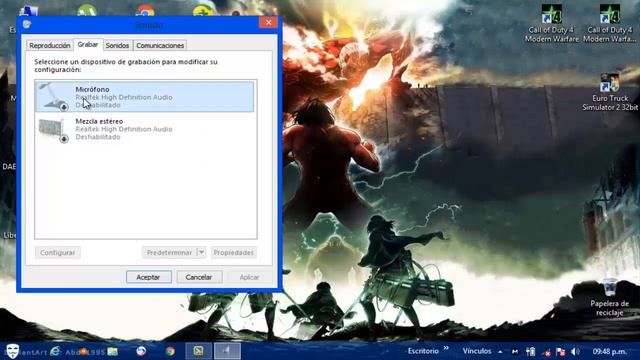
Task: Open Papelera de reciclaje on desktop
Action: coord(609,298)
